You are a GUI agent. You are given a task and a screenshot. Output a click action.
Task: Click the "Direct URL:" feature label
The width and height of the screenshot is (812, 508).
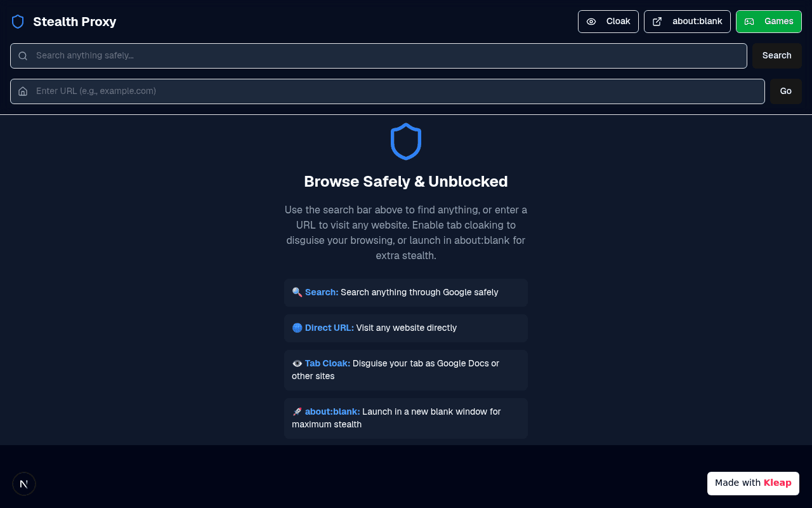[329, 328]
